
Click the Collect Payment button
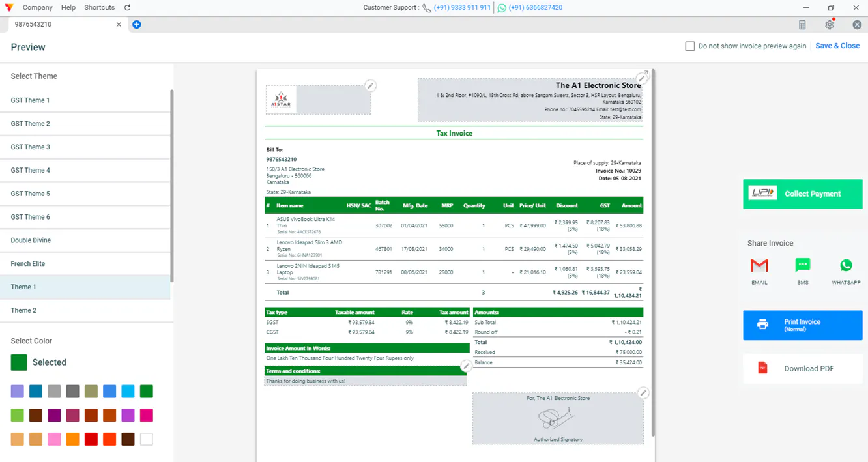pos(802,194)
